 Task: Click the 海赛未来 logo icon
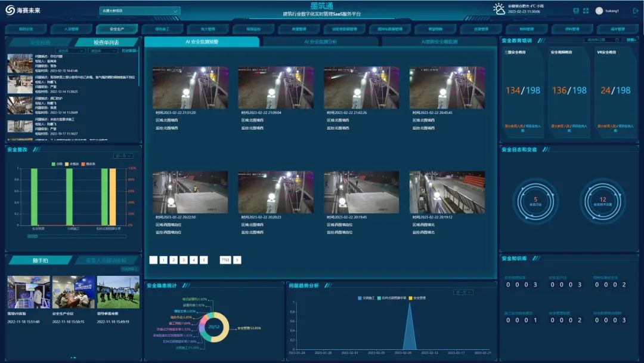[x=10, y=10]
